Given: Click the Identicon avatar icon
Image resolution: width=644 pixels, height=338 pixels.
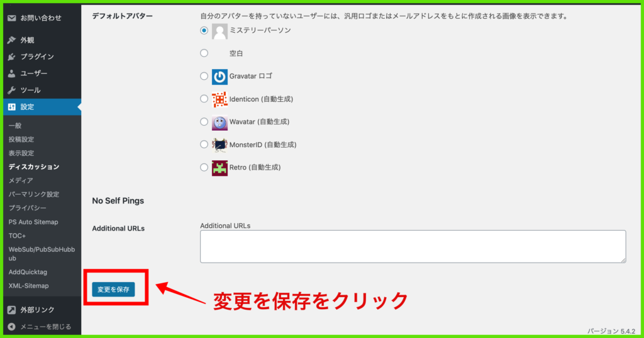Looking at the screenshot, I should 219,100.
